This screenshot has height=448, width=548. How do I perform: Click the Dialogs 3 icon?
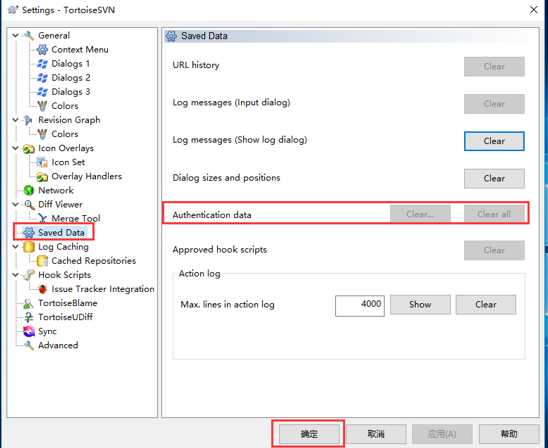[42, 92]
